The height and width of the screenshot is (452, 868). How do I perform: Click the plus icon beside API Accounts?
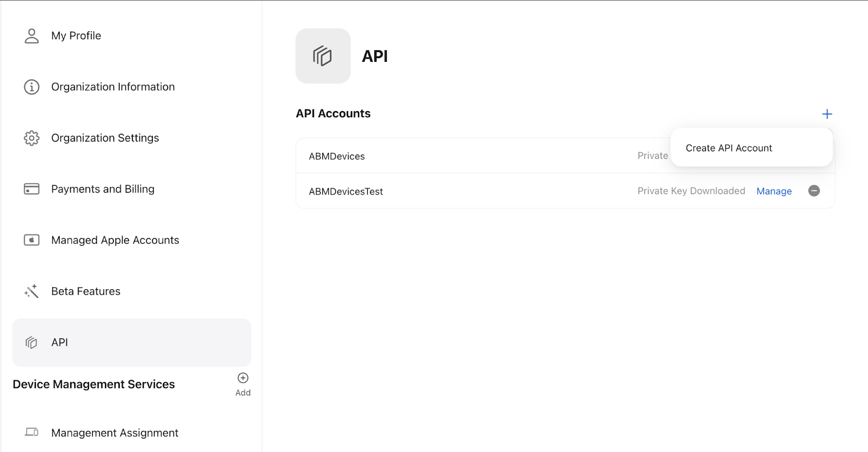point(827,114)
